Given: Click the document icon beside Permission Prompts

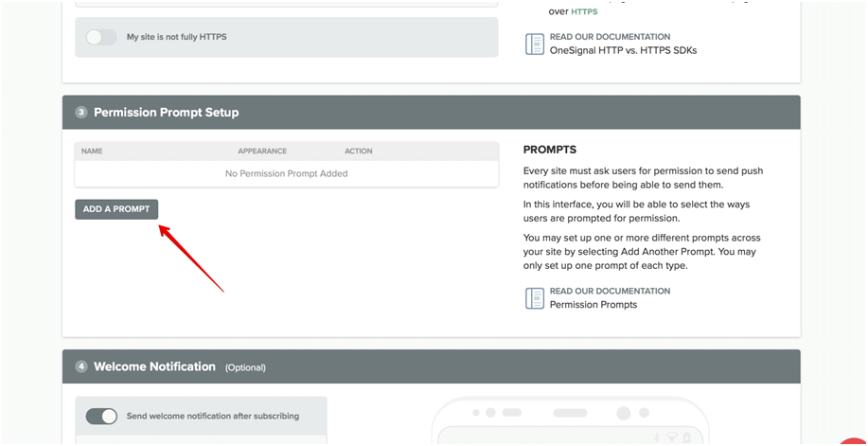Looking at the screenshot, I should tap(535, 298).
